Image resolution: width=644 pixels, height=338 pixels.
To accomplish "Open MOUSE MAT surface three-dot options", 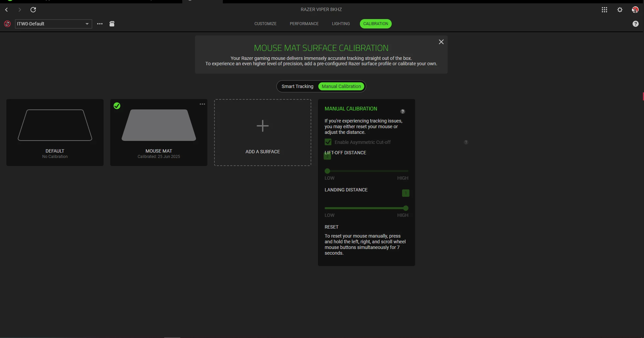I will pos(202,104).
